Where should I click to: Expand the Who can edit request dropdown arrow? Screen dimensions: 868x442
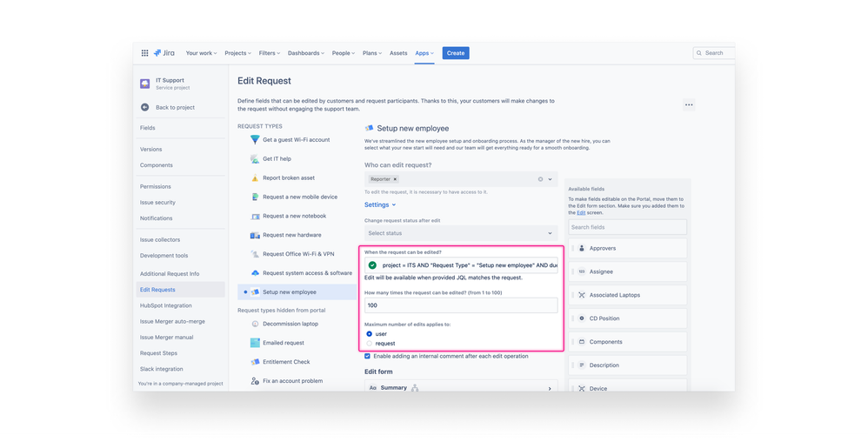[x=550, y=179]
